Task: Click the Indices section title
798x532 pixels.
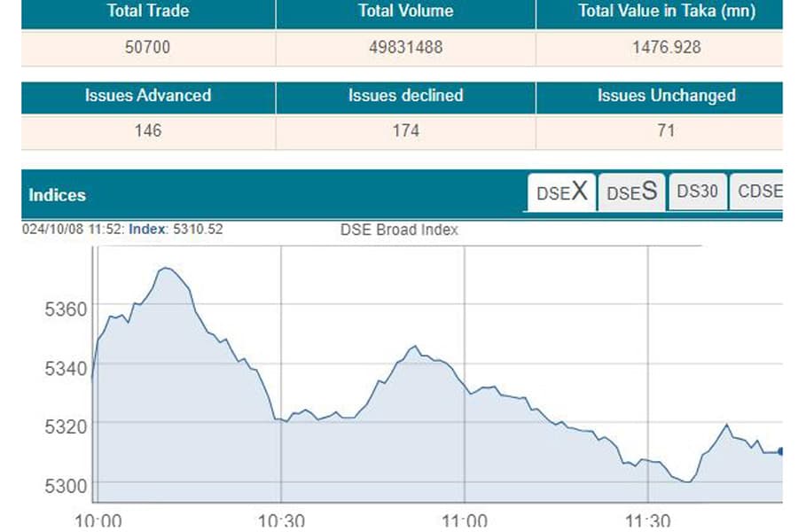Action: point(57,195)
